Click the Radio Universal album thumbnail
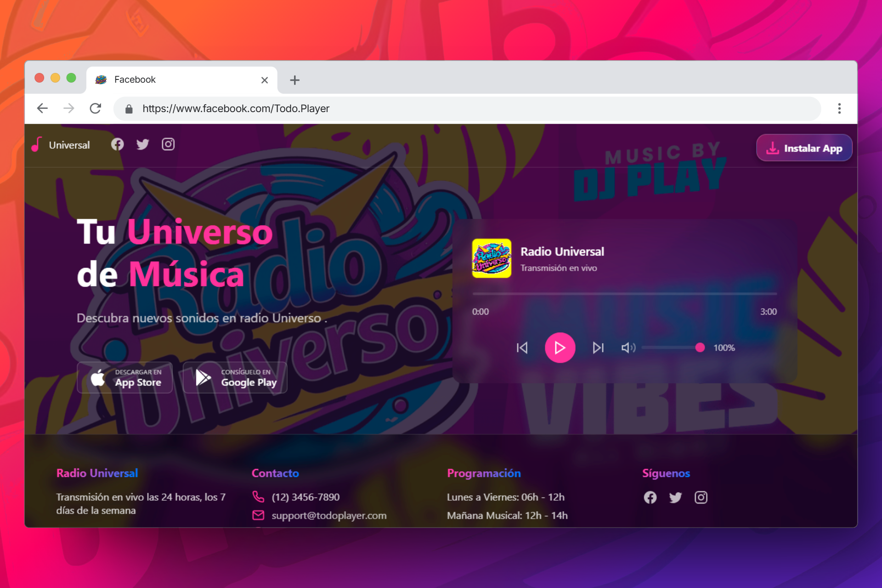Screen dimensions: 882x588 click(x=491, y=258)
